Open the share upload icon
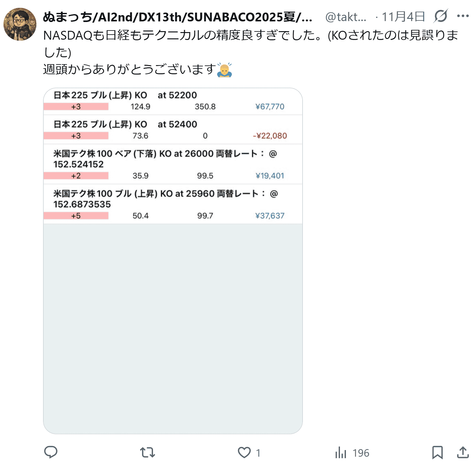 pyautogui.click(x=463, y=452)
